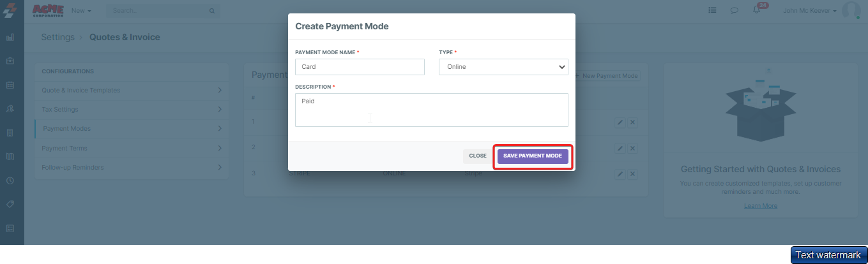Close the Create Payment Mode dialog
Screen dimensions: 868x264
(x=478, y=156)
